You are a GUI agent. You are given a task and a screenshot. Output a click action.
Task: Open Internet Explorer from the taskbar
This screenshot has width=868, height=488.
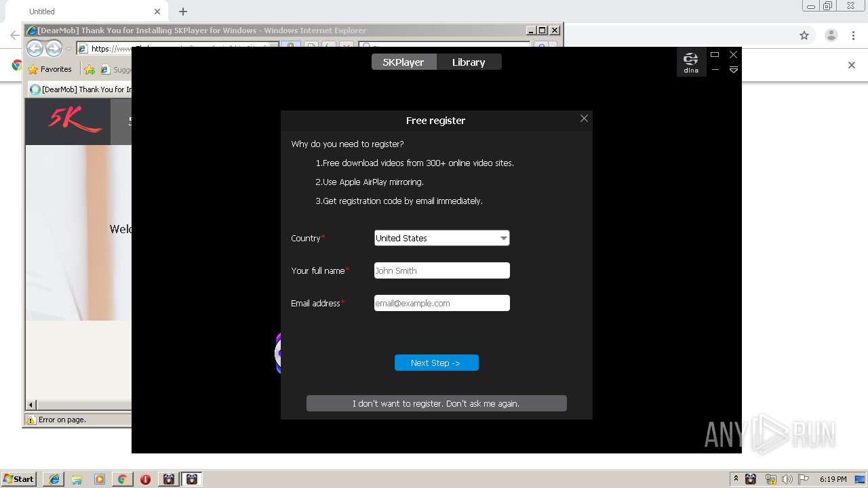tap(54, 479)
